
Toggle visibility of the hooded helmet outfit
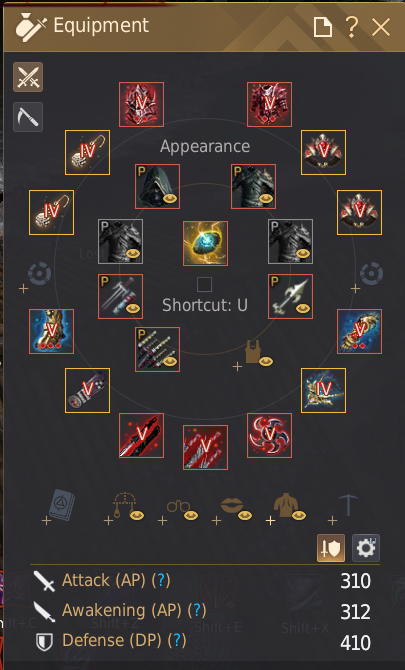[x=171, y=199]
